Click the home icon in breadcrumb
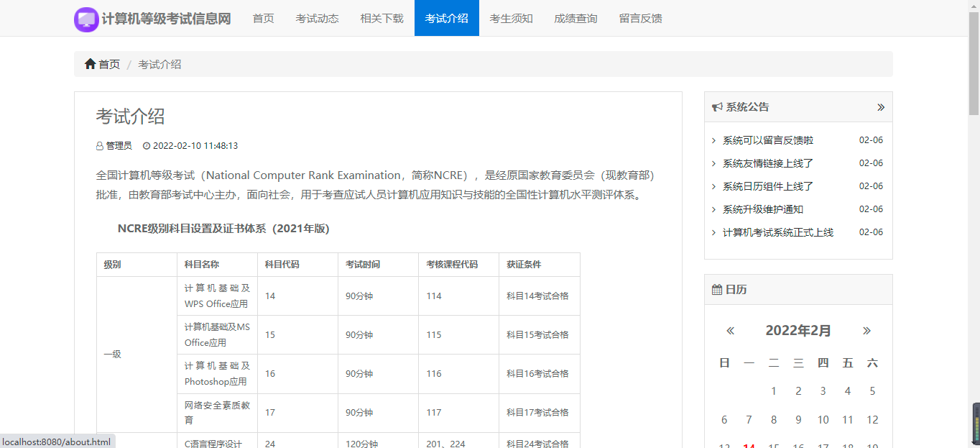The width and height of the screenshot is (980, 448). [90, 64]
